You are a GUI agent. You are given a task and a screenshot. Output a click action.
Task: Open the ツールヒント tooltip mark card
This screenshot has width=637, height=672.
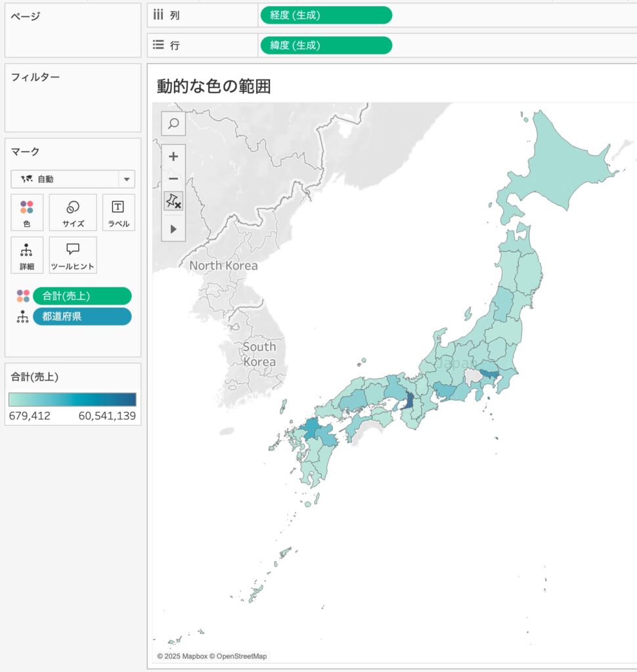73,255
